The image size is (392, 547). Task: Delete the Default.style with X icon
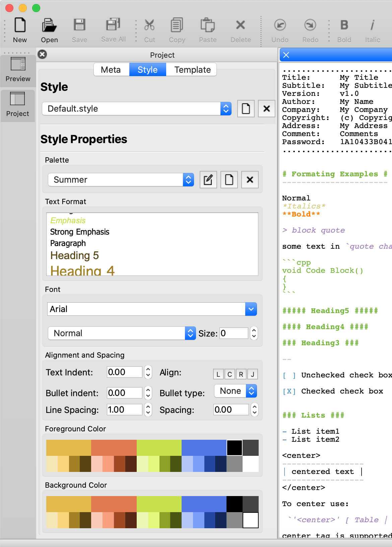[x=266, y=109]
